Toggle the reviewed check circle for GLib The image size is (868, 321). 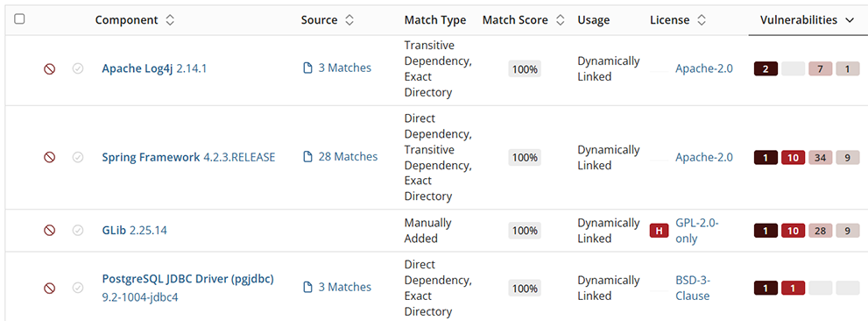coord(78,230)
